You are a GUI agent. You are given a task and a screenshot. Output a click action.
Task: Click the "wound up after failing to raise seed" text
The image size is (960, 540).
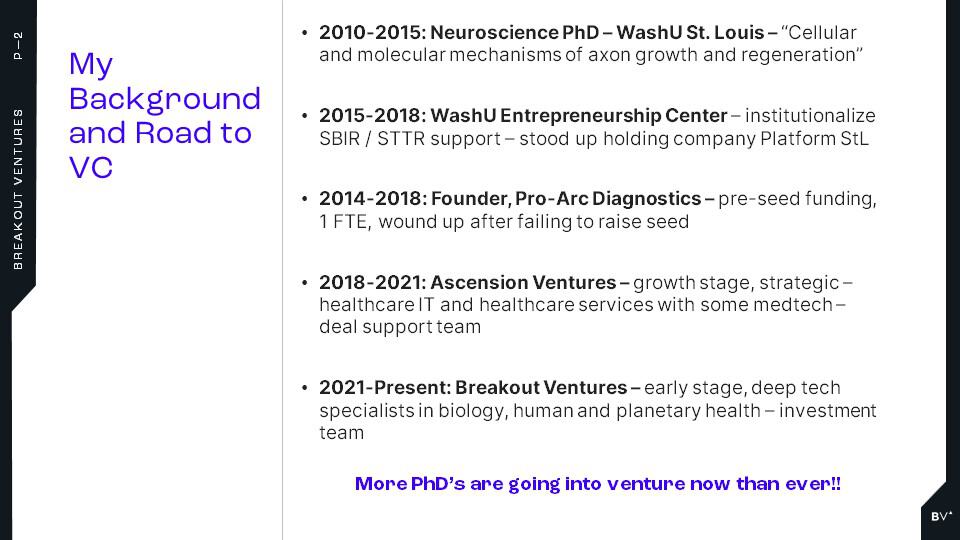(x=533, y=222)
